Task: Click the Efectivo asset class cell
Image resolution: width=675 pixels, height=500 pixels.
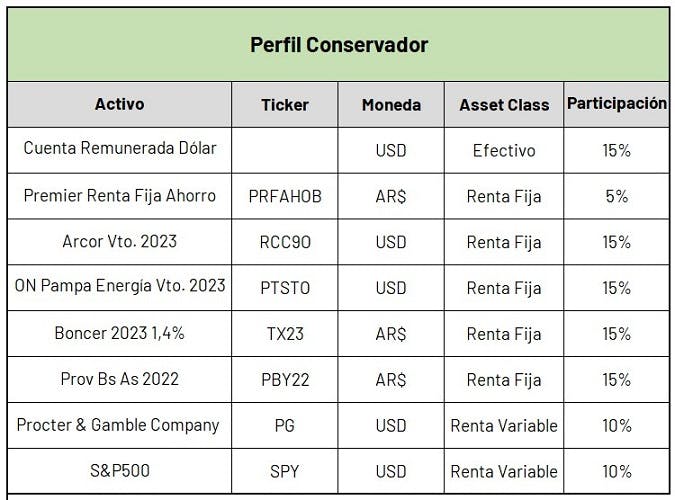Action: (x=504, y=150)
